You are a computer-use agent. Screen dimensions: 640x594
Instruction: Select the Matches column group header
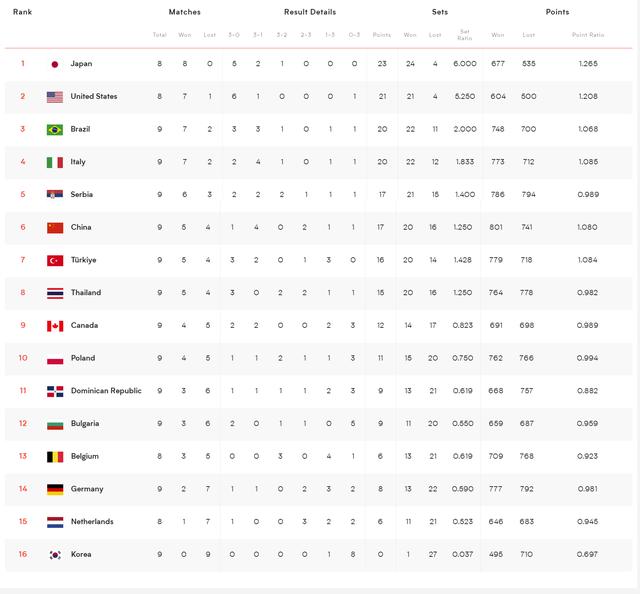184,12
